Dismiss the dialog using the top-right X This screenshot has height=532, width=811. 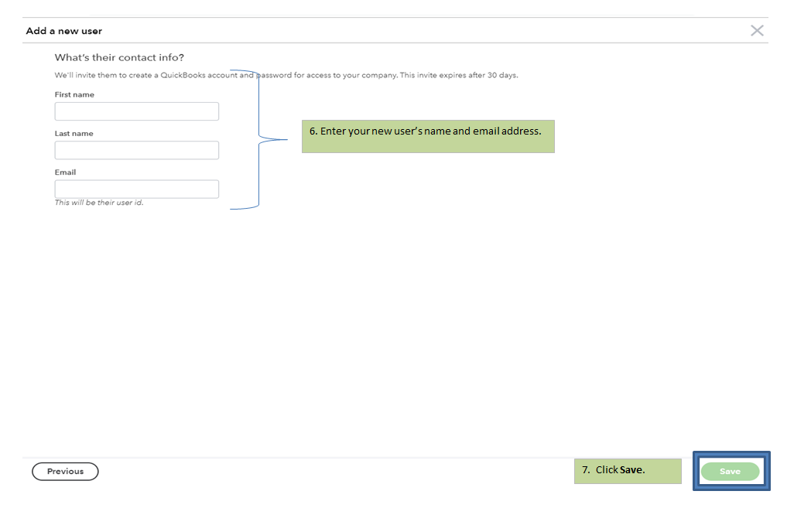[757, 30]
